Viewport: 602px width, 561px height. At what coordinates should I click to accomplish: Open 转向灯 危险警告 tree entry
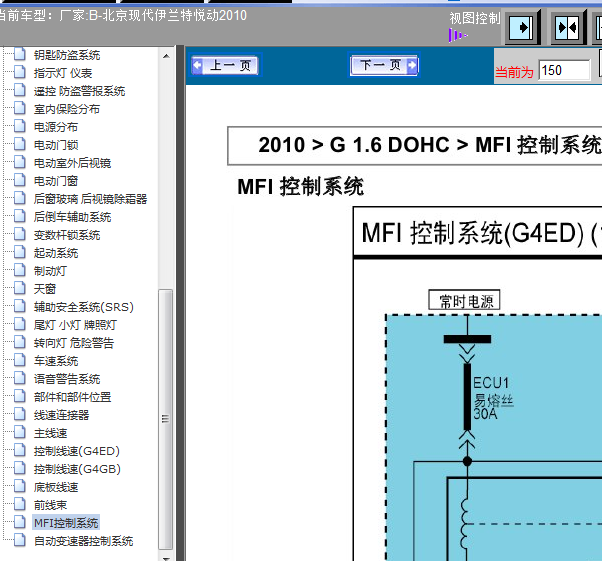point(74,343)
